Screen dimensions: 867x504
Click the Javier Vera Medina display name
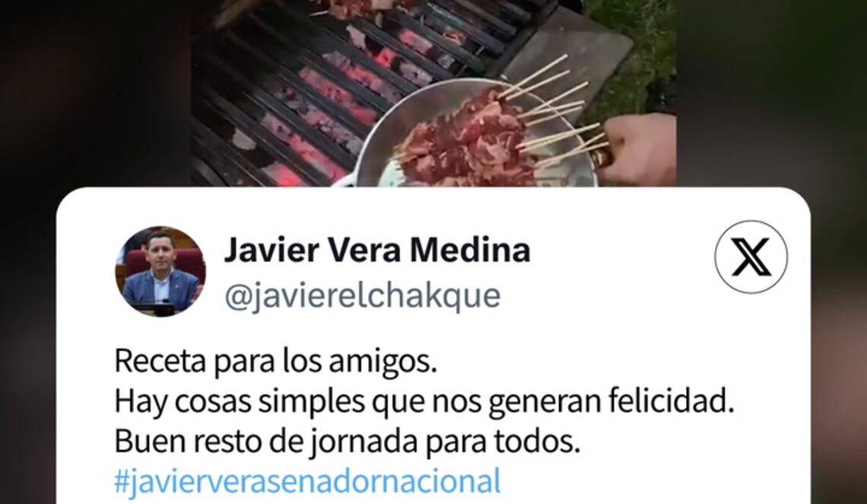377,250
